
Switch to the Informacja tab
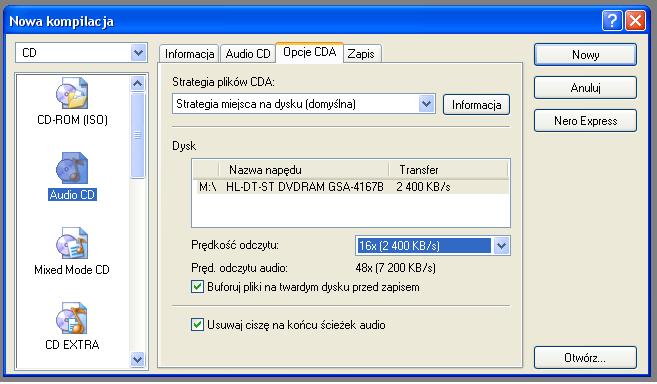[x=189, y=54]
